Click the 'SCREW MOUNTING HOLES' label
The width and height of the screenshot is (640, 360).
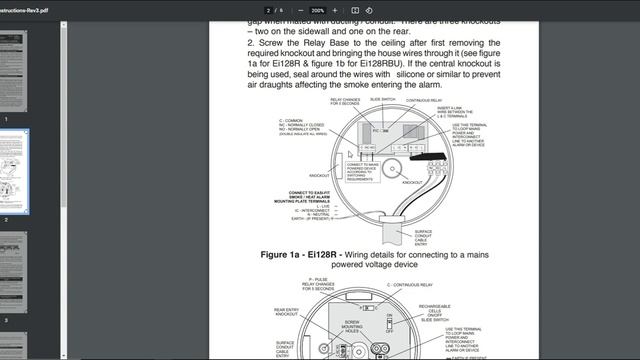(x=352, y=327)
